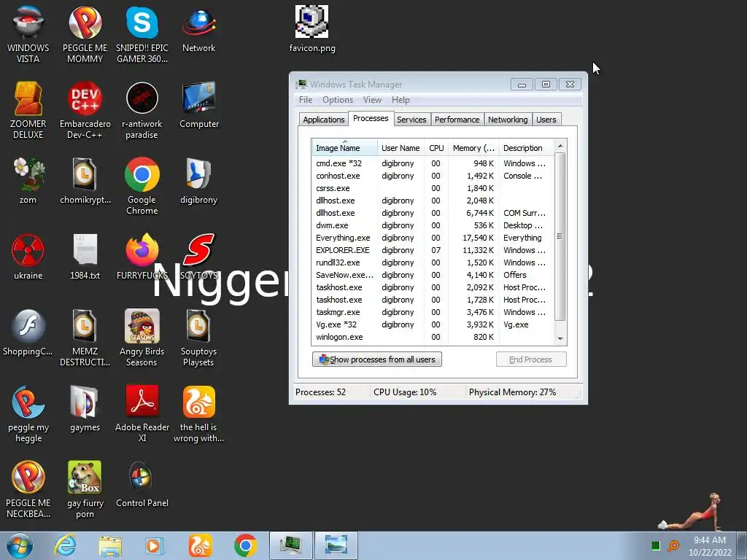Click the SOYTOYS desktop icon
The width and height of the screenshot is (747, 560).
[x=198, y=257]
